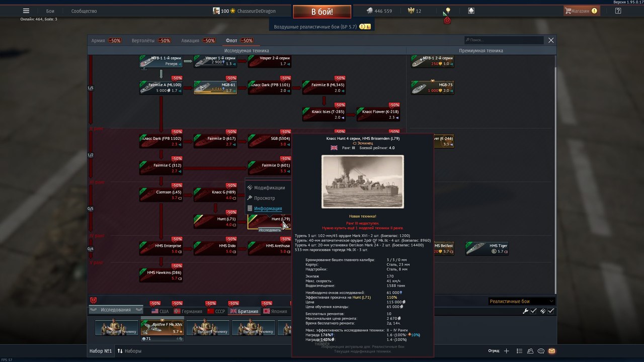Viewport: 644px width, 362px height.
Task: Select the Япония country tab
Action: coord(275,311)
